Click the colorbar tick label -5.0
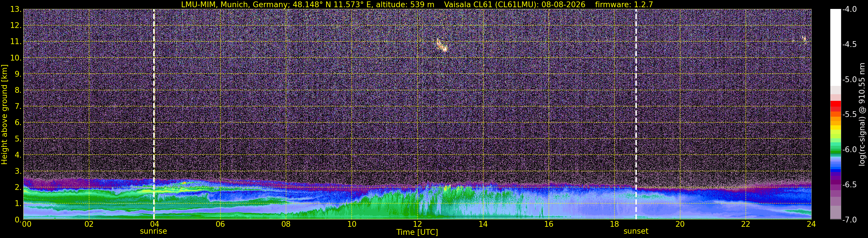 click(850, 80)
